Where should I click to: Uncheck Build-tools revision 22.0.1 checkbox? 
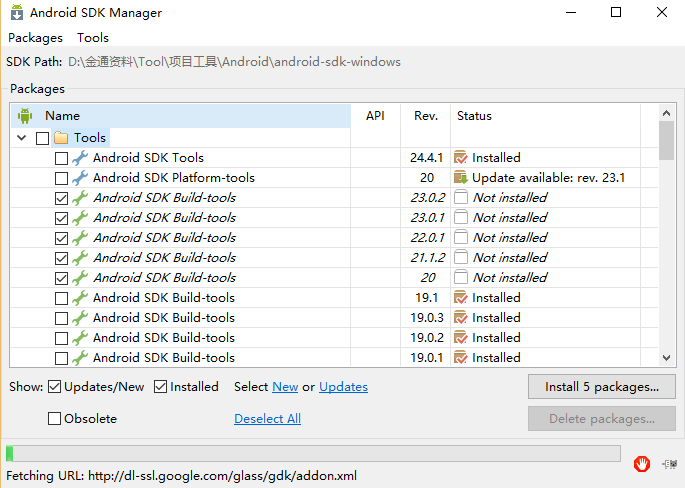pyautogui.click(x=62, y=238)
